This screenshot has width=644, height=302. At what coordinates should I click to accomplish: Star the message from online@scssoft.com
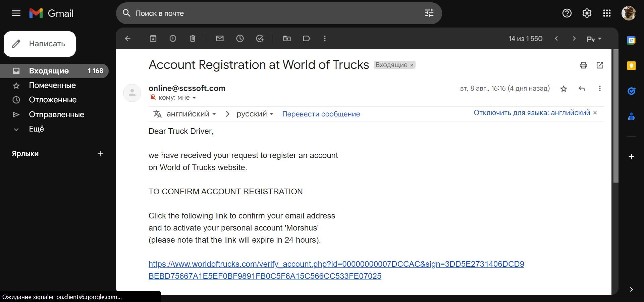[x=563, y=89]
